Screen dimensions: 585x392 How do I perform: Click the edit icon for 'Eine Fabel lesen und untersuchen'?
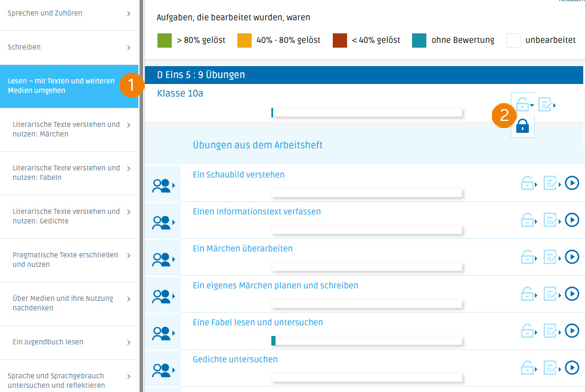click(x=552, y=331)
